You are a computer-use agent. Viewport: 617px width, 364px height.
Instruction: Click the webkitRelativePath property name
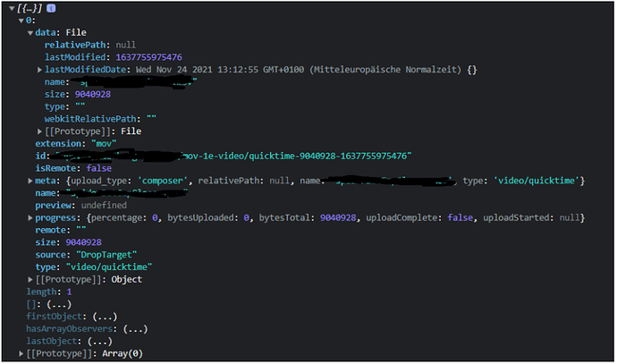coord(90,119)
